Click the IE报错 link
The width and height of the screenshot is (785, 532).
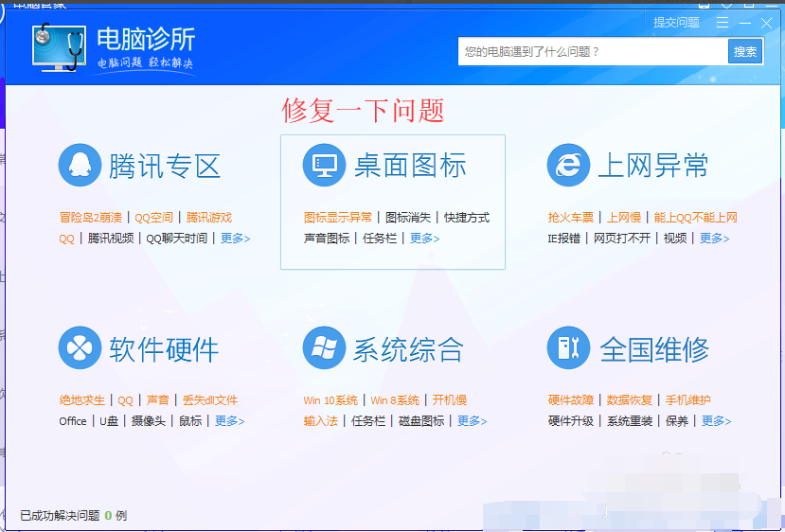563,239
